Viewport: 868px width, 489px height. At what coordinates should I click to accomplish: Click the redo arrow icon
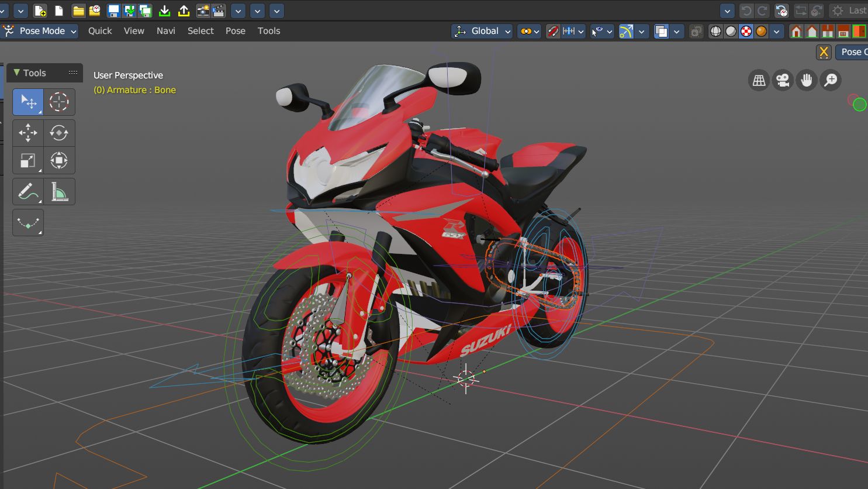tap(762, 11)
